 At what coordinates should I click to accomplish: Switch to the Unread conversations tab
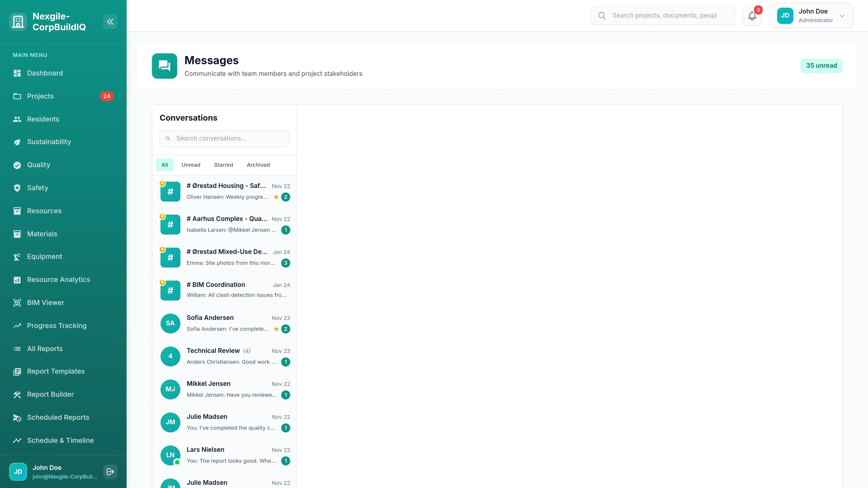click(x=191, y=165)
